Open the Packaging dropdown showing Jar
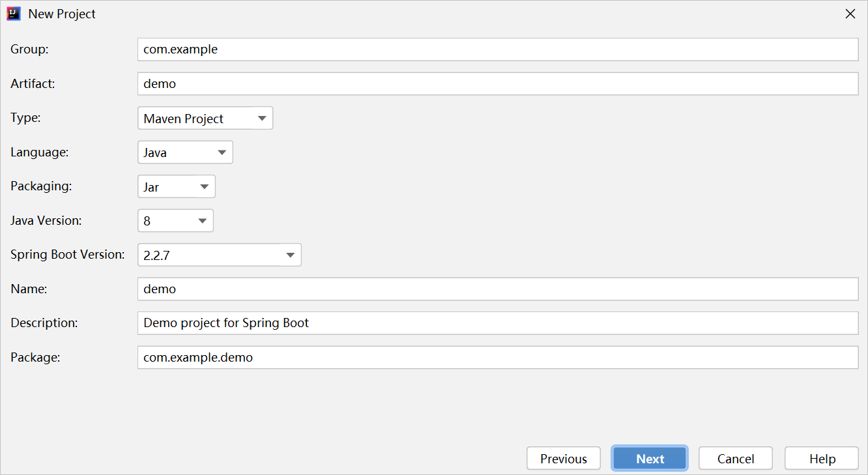The width and height of the screenshot is (868, 475). [x=173, y=186]
